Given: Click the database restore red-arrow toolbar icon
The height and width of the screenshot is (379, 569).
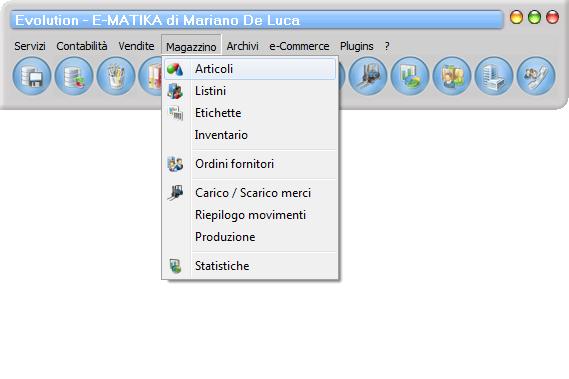Looking at the screenshot, I should (74, 76).
